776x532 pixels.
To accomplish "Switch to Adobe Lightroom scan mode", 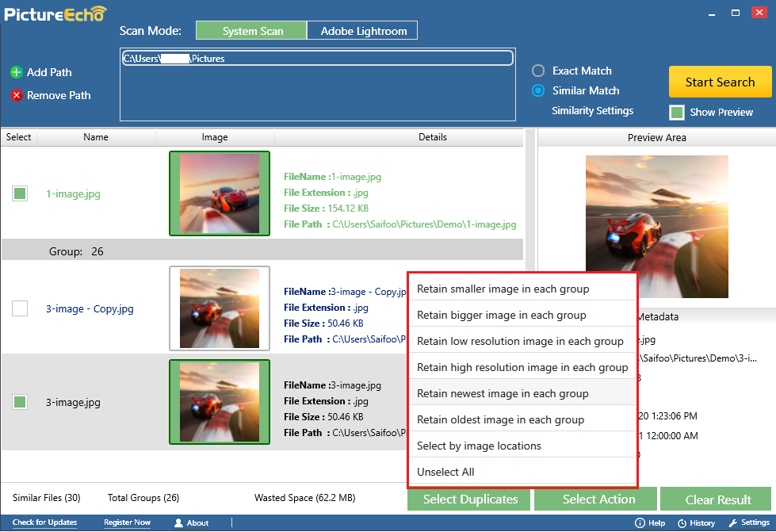I will pos(363,31).
